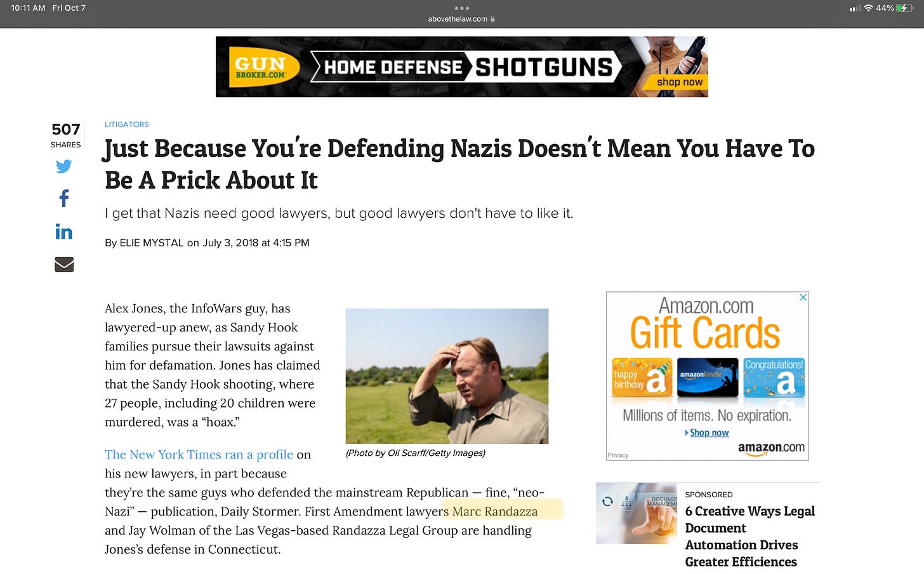Tap the article subheadline about good lawyers
Viewport: 924px width, 574px height.
[x=339, y=213]
